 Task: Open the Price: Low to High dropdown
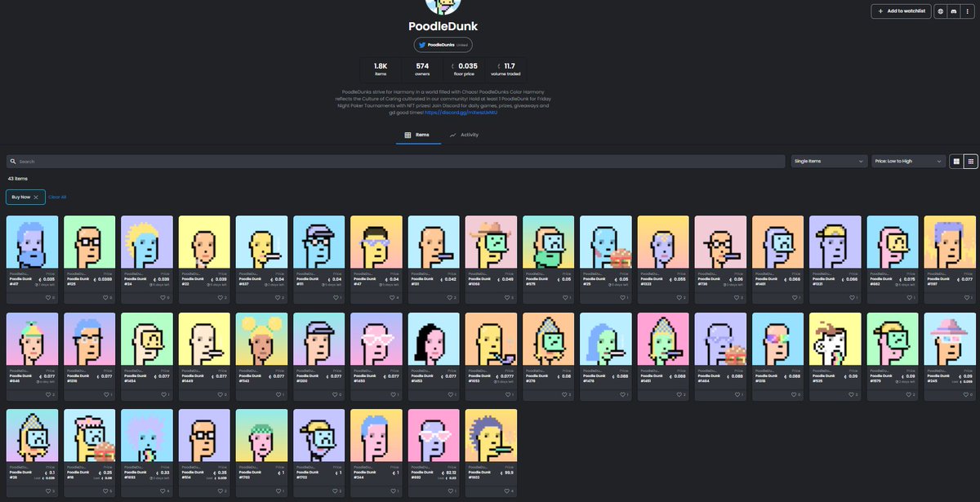(908, 162)
